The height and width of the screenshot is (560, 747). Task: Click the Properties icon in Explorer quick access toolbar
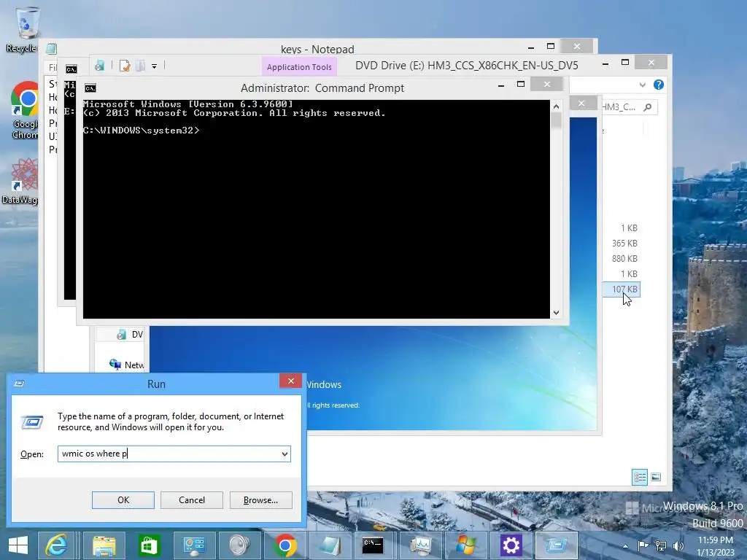click(x=125, y=66)
